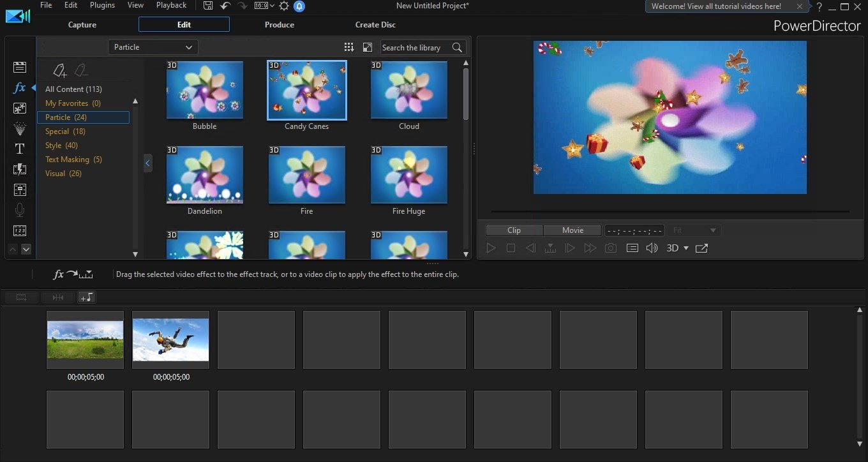Open the Transition Room lightning icon

click(20, 169)
